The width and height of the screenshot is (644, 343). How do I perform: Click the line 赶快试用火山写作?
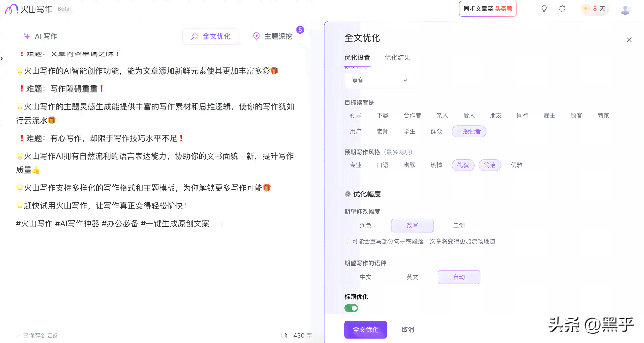point(101,206)
